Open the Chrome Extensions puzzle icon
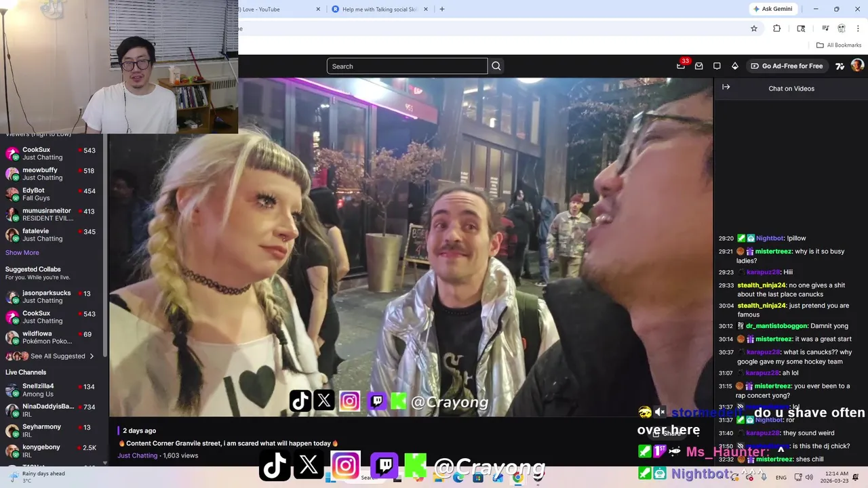This screenshot has height=488, width=868. pos(777,28)
